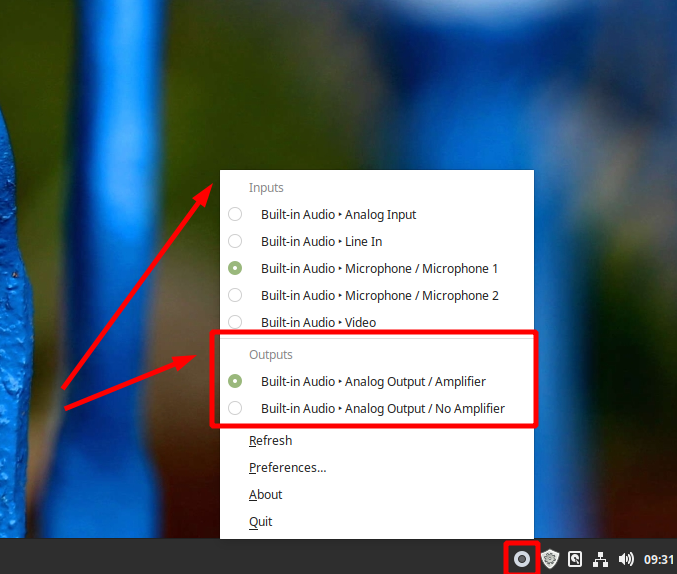This screenshot has height=574, width=677.
Task: Select Built-in Audio Video input
Action: click(376, 322)
